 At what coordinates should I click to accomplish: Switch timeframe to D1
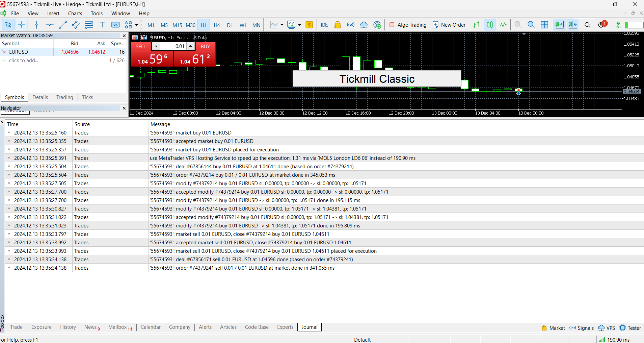[x=230, y=25]
